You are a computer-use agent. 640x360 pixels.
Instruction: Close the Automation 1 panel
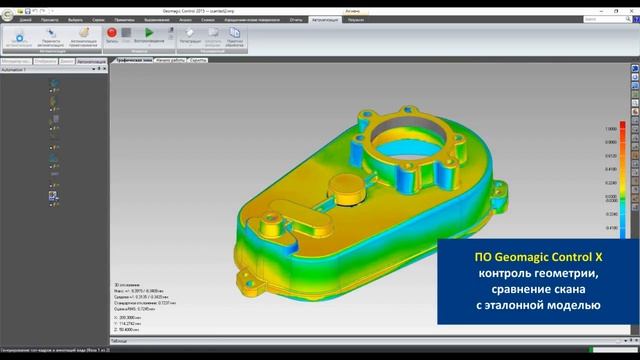[104, 69]
